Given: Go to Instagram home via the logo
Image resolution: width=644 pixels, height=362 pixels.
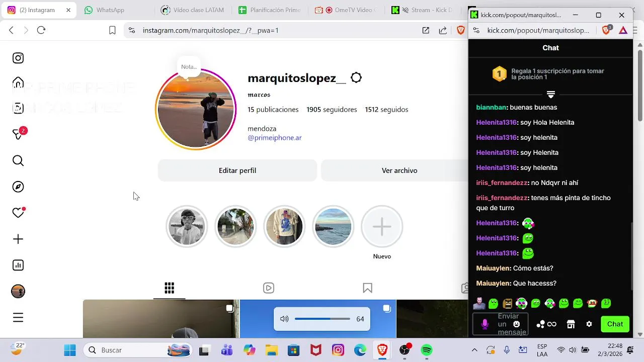Looking at the screenshot, I should click(x=18, y=58).
